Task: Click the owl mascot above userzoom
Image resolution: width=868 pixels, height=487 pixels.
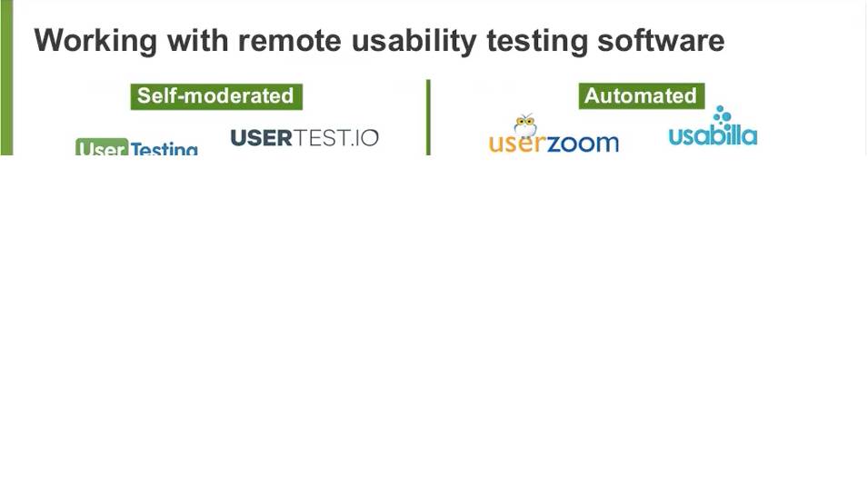Action: (x=524, y=125)
